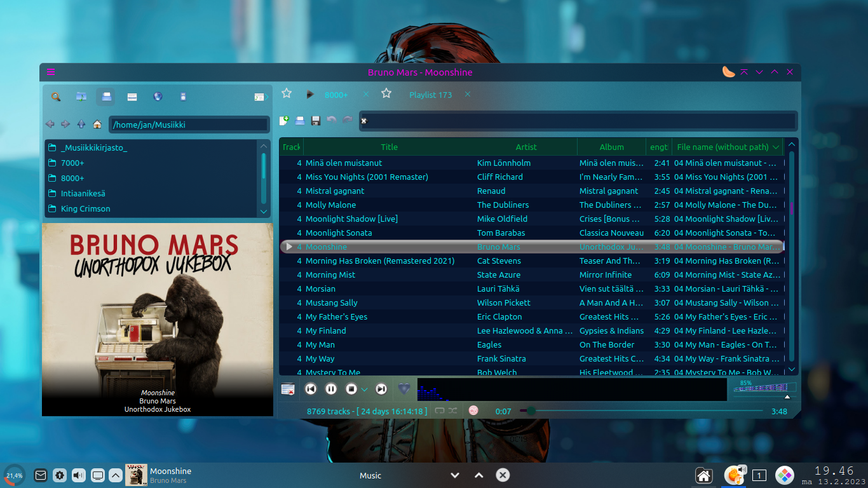Close the 8000+ playlist tab
The height and width of the screenshot is (488, 868).
point(365,94)
